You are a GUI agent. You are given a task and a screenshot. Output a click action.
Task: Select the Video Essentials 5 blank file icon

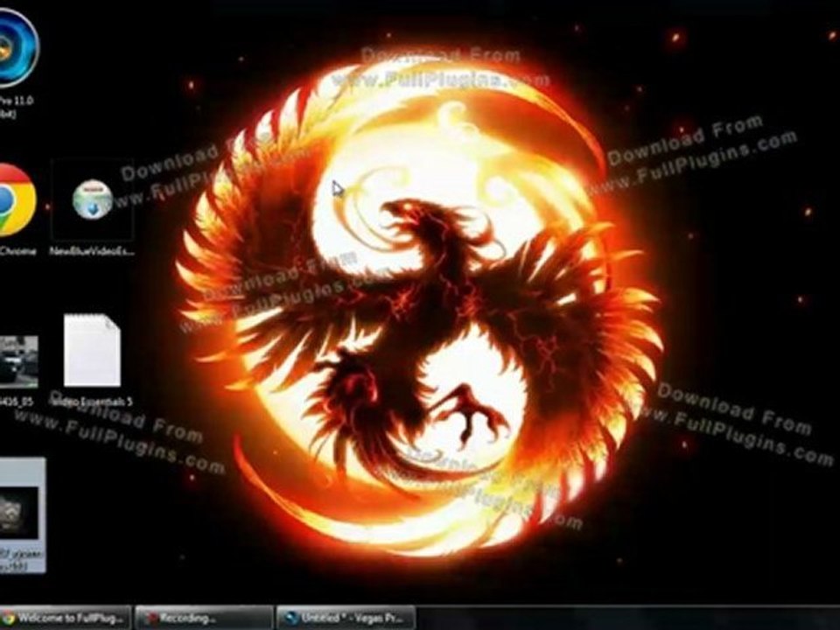[92, 350]
